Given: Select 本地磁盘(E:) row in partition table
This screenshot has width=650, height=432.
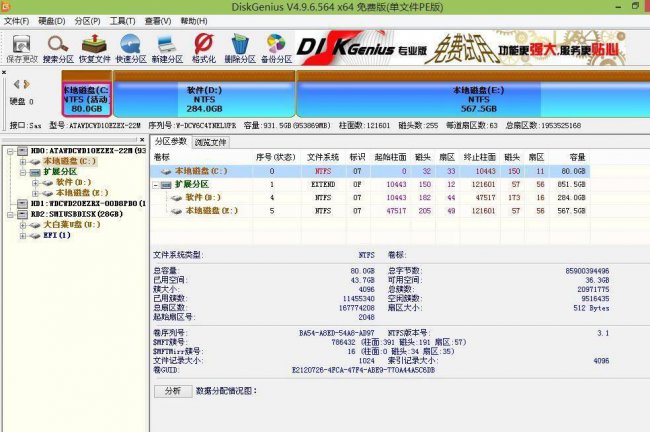Looking at the screenshot, I should click(x=370, y=211).
